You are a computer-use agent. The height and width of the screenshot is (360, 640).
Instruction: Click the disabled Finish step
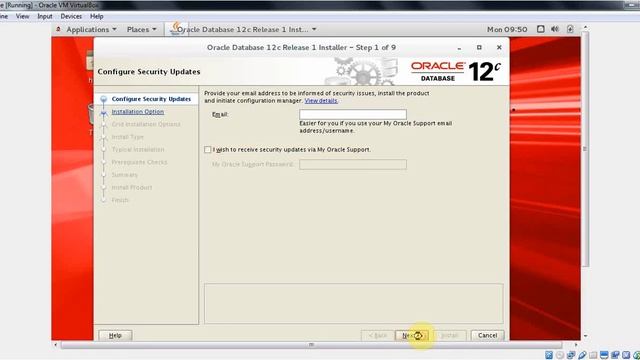click(120, 200)
